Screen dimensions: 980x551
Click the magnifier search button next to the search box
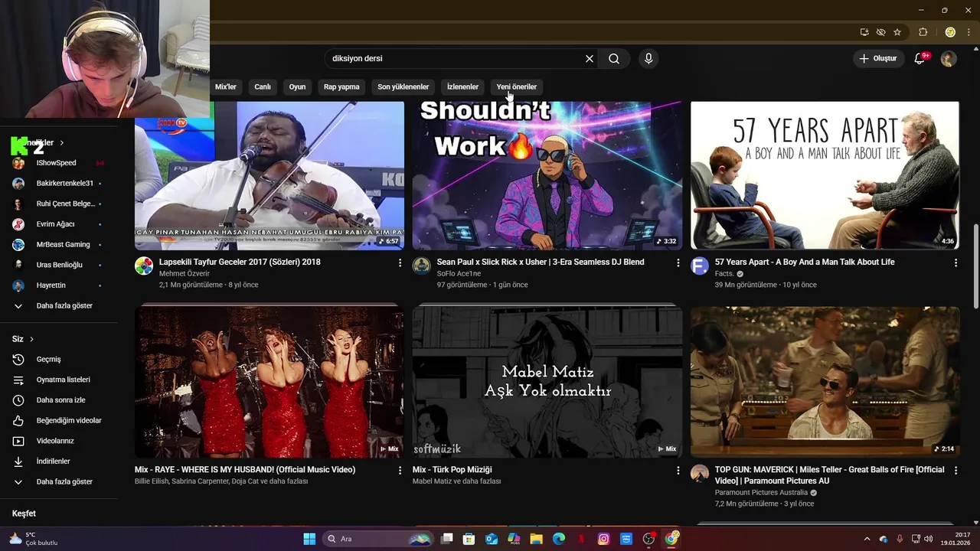click(x=614, y=59)
